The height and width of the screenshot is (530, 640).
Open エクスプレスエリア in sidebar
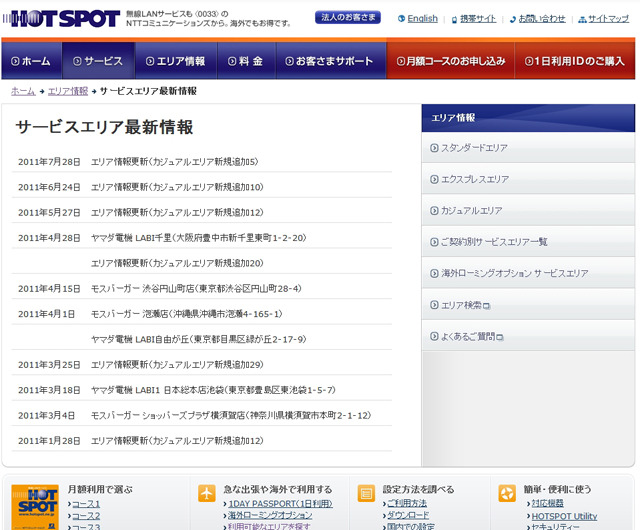528,179
